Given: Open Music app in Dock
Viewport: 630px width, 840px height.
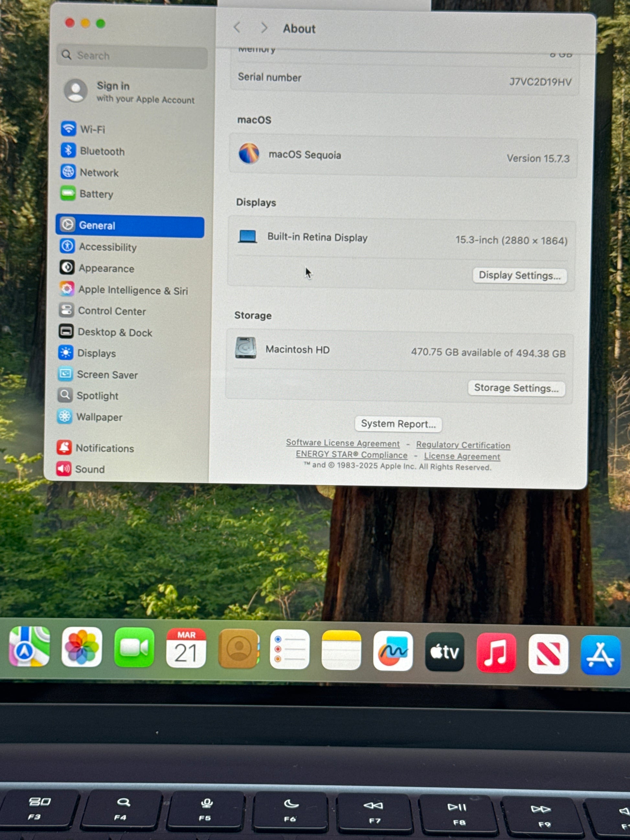Looking at the screenshot, I should [496, 653].
